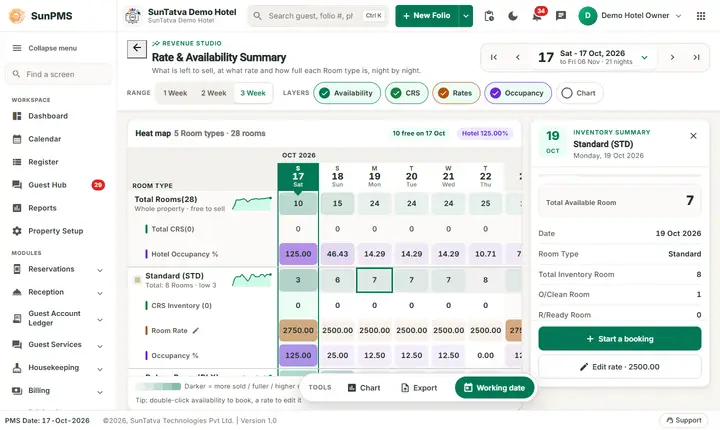Viewport: 720px width, 430px height.
Task: Select 3 Week range
Action: pos(253,93)
